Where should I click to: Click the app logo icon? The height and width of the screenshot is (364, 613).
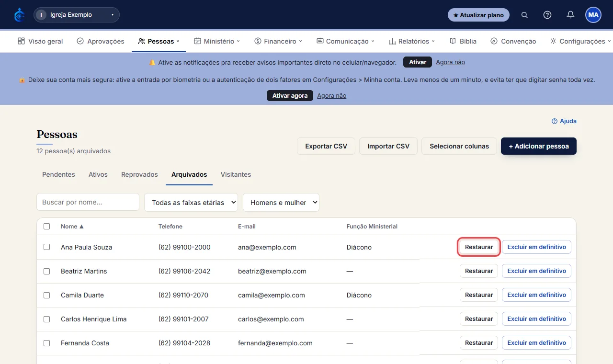19,15
